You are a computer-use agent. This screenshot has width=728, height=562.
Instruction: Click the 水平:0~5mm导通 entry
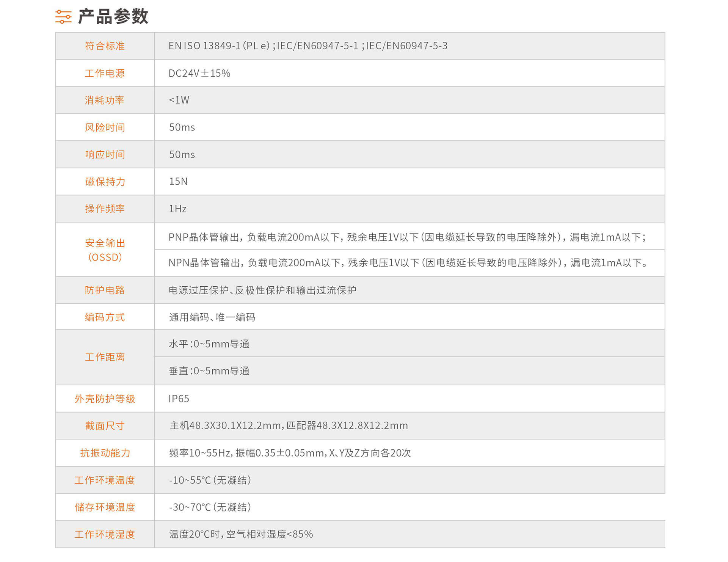pos(209,344)
